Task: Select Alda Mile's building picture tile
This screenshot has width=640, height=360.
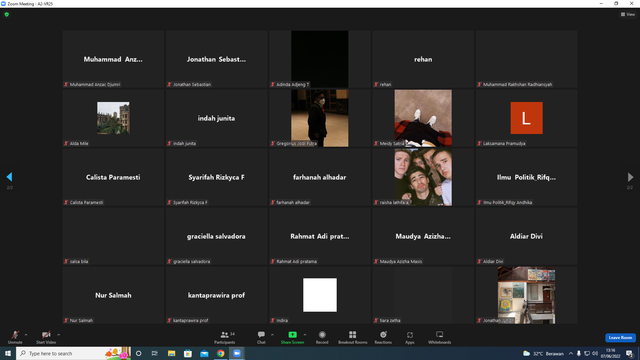Action: tap(113, 118)
